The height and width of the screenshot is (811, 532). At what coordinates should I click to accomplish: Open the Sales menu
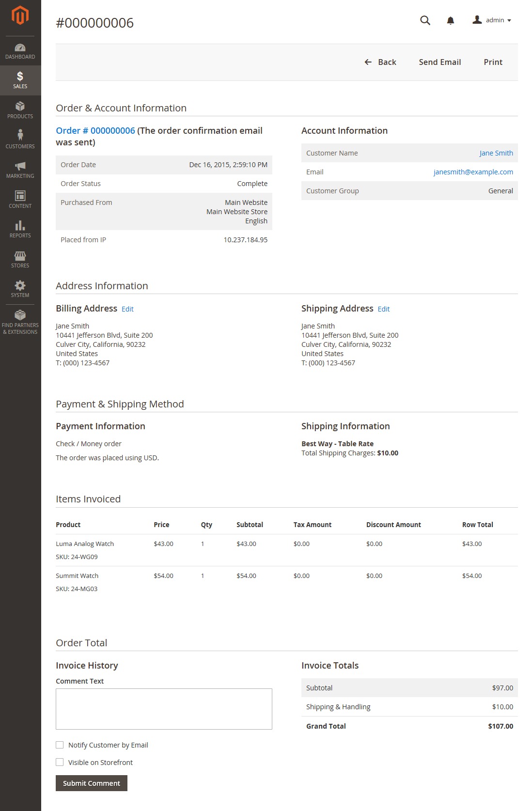click(x=20, y=80)
